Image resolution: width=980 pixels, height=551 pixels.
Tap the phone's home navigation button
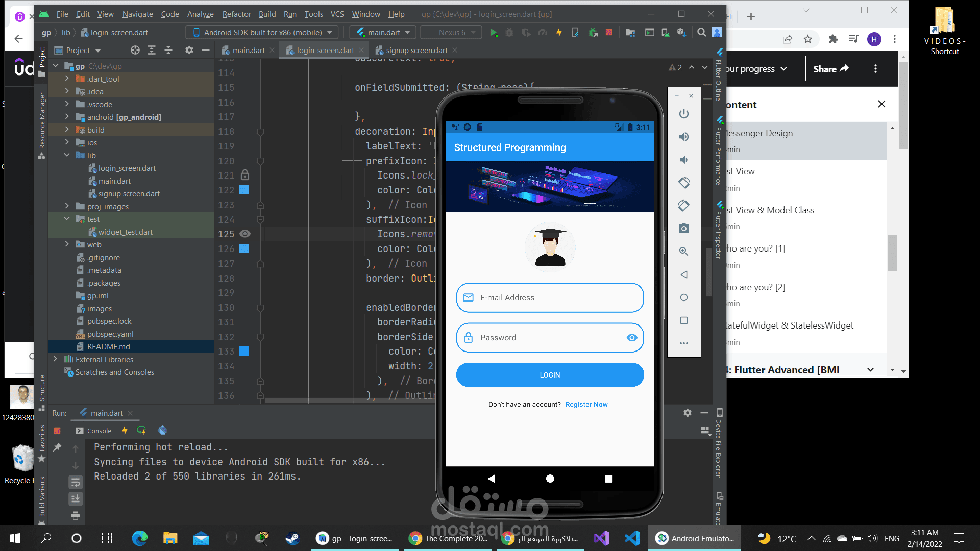pos(550,479)
